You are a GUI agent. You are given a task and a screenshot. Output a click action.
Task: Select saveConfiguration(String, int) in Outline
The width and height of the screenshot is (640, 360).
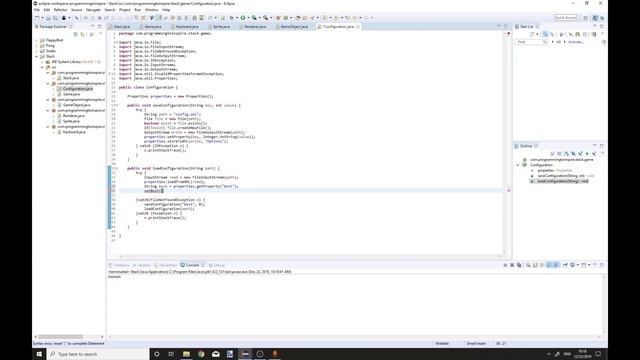tap(566, 176)
